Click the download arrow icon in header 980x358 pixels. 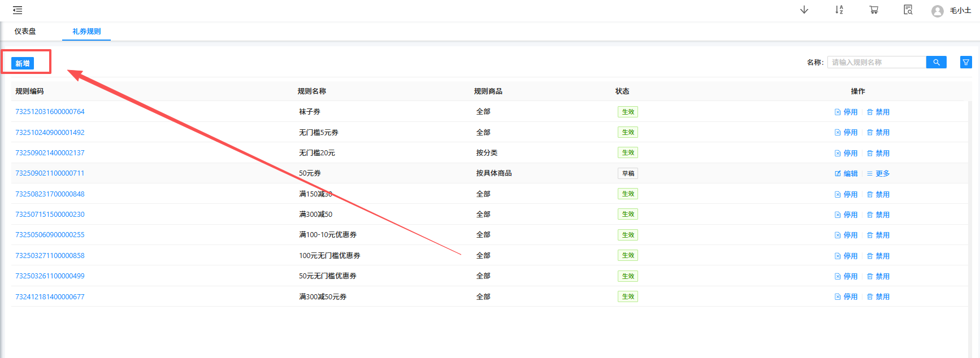[x=804, y=10]
